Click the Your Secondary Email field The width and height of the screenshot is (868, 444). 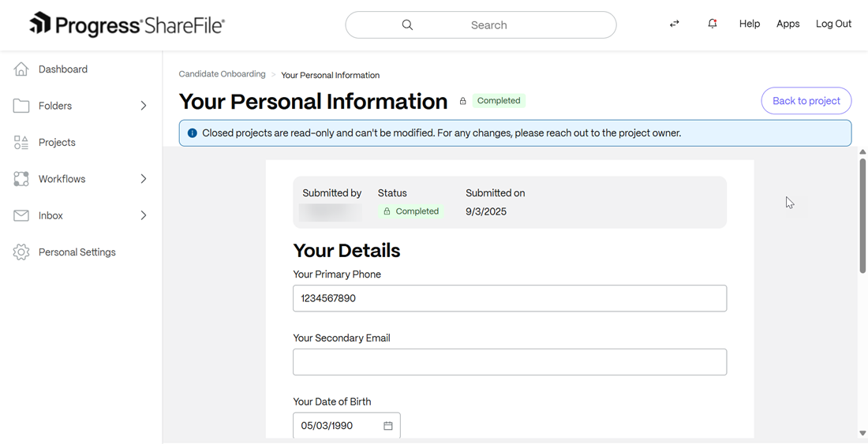pos(509,362)
